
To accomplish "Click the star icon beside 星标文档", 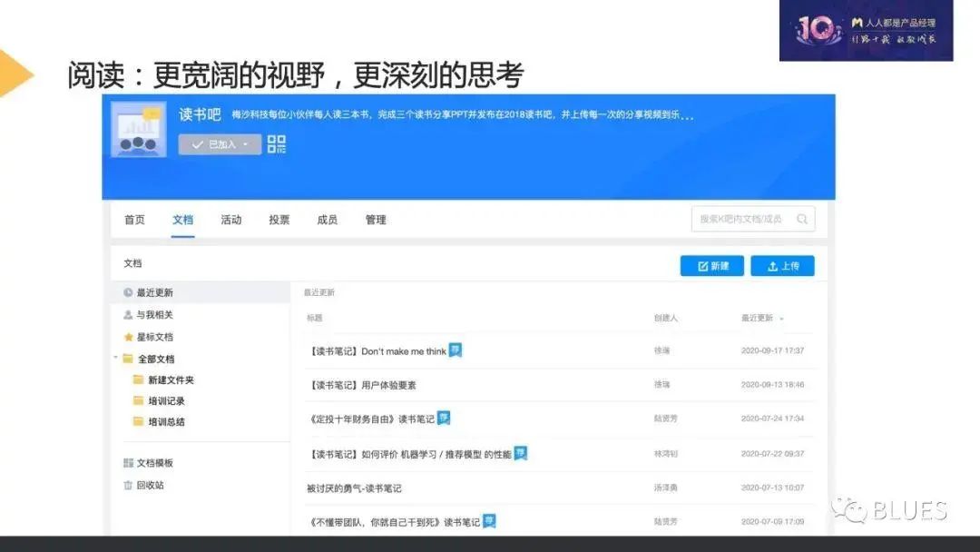I will [x=128, y=337].
